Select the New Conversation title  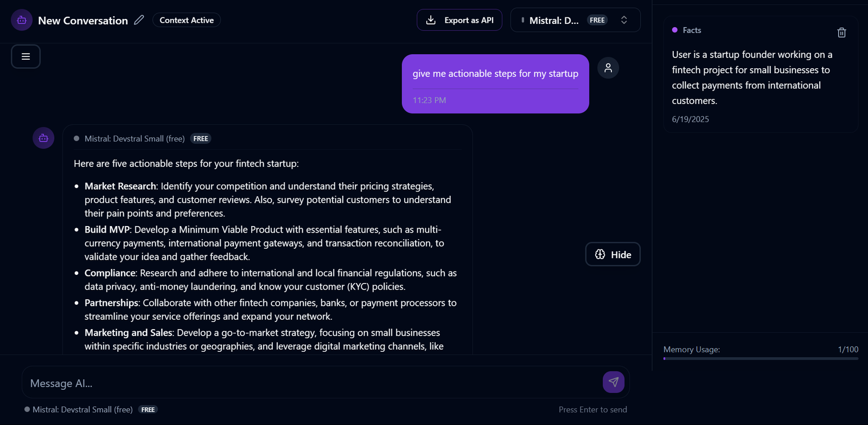(x=83, y=21)
